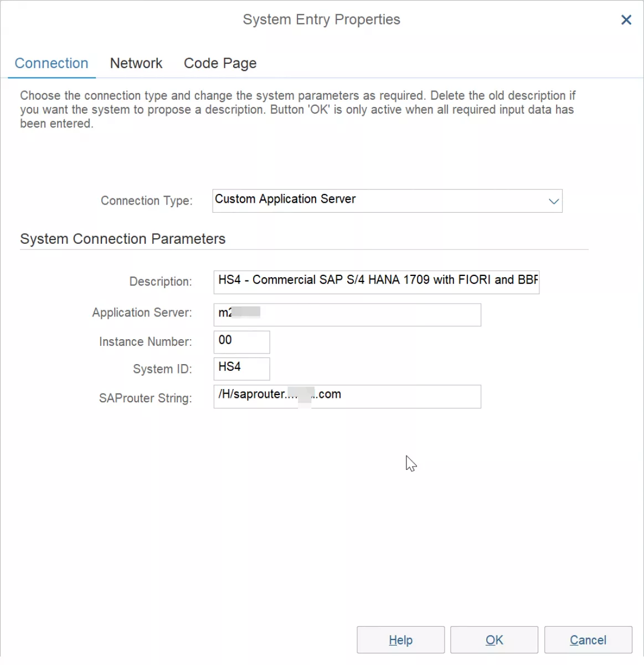The image size is (644, 665).
Task: Click the Description input field
Action: 377,282
